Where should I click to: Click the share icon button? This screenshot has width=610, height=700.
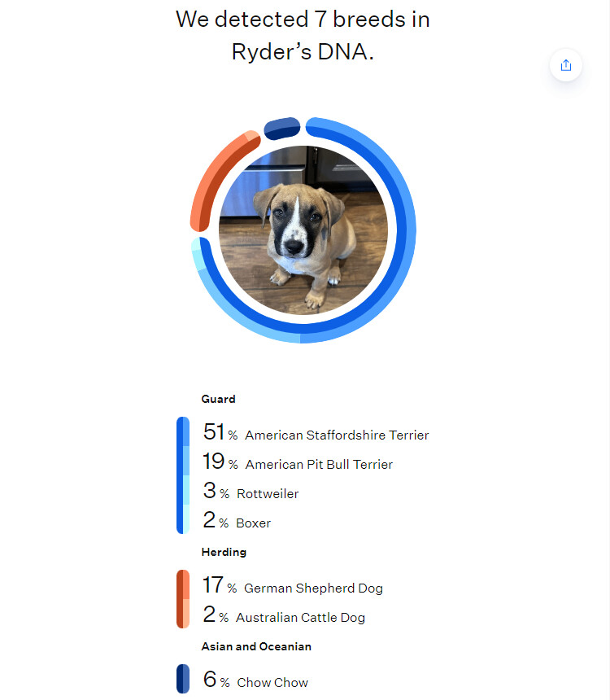[566, 65]
